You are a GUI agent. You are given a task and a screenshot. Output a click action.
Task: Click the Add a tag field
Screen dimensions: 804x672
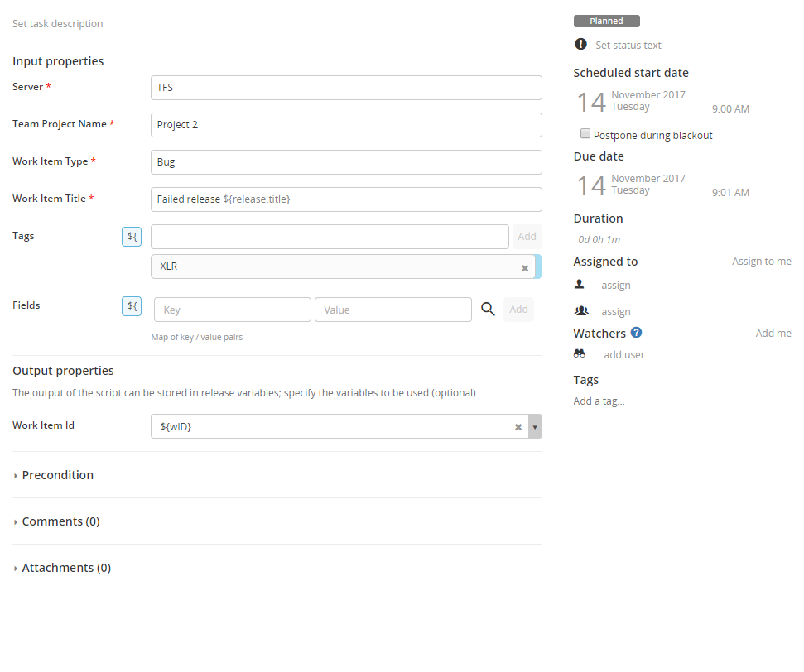coord(599,401)
